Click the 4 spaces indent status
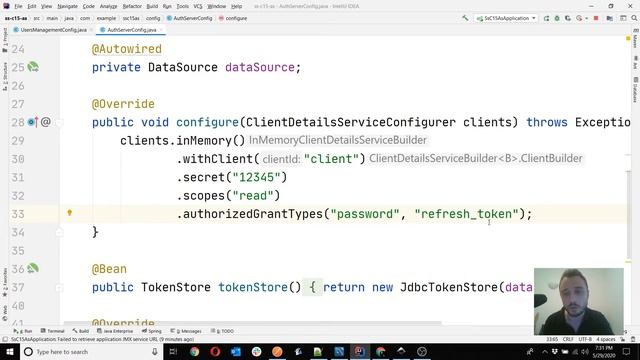This screenshot has height=360, width=640. (606, 339)
